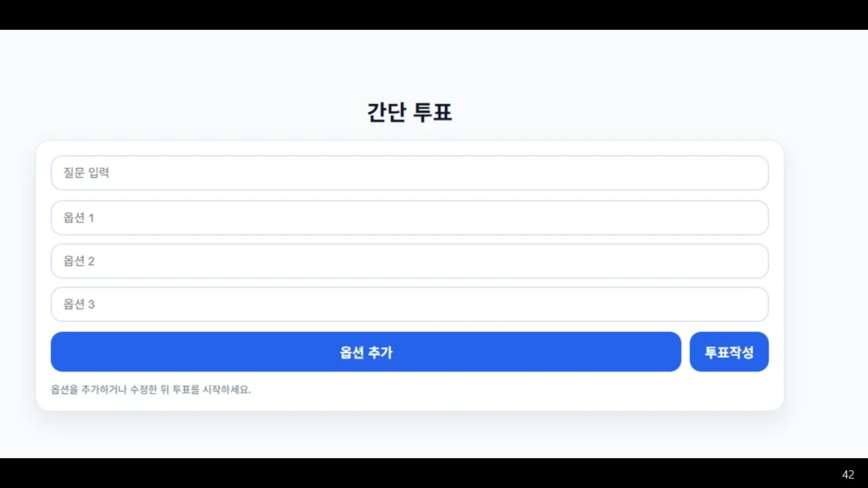This screenshot has width=868, height=488.
Task: Place cursor in the first option field
Action: pyautogui.click(x=410, y=218)
